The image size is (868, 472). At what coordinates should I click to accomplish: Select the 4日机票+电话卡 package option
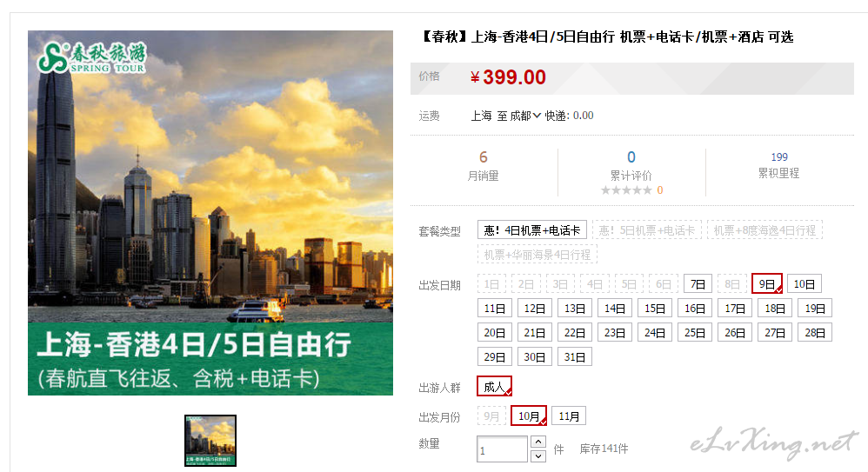tap(532, 230)
